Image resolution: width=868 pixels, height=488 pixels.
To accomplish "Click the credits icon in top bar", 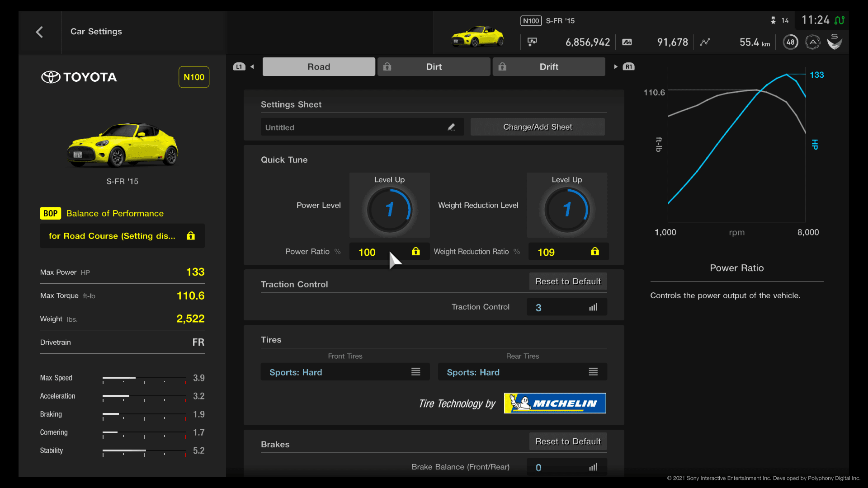I will coord(532,42).
